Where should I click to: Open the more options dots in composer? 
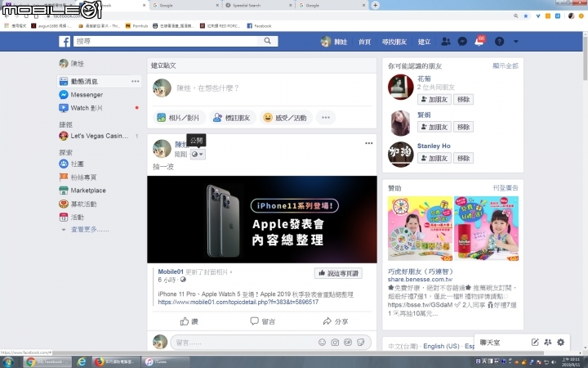click(x=326, y=118)
